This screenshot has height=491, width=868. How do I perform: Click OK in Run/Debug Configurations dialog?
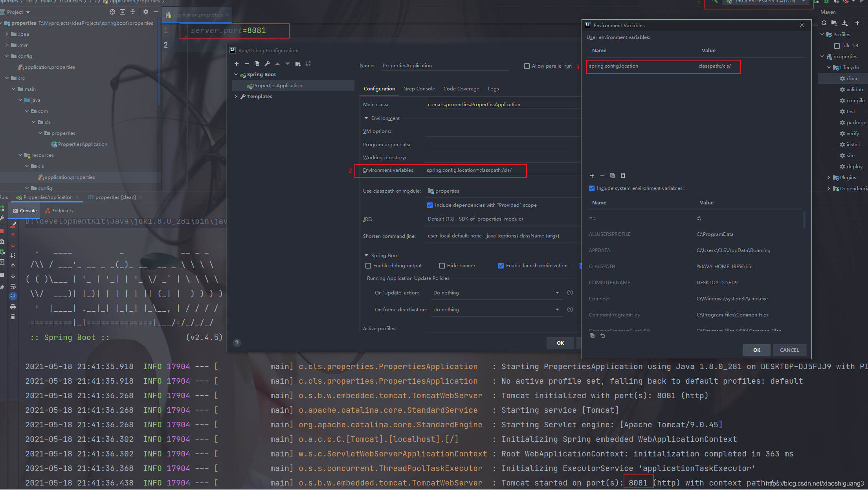point(560,343)
